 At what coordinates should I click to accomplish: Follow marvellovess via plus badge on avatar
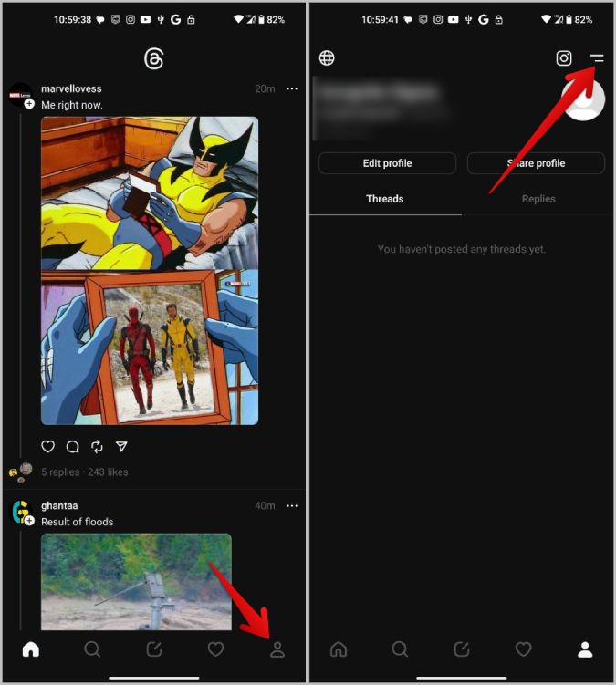pyautogui.click(x=29, y=104)
